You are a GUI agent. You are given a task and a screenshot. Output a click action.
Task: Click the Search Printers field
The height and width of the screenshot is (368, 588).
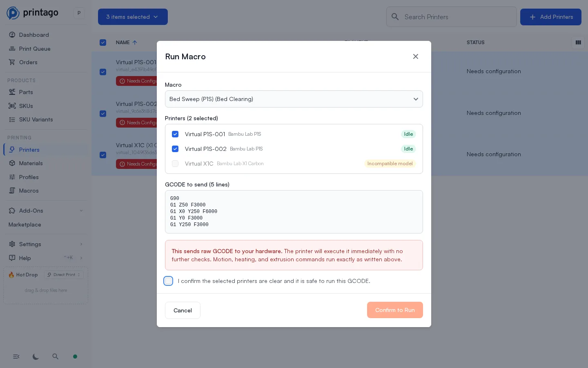(452, 17)
